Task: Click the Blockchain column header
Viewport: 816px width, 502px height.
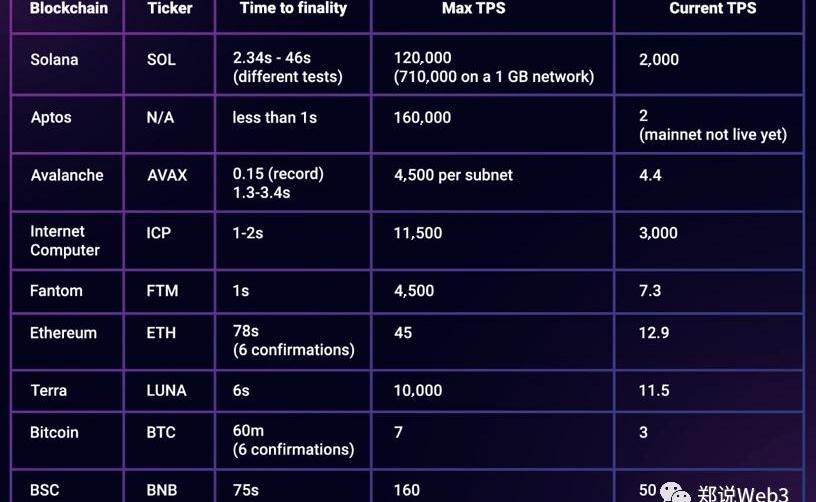Action: pyautogui.click(x=69, y=9)
